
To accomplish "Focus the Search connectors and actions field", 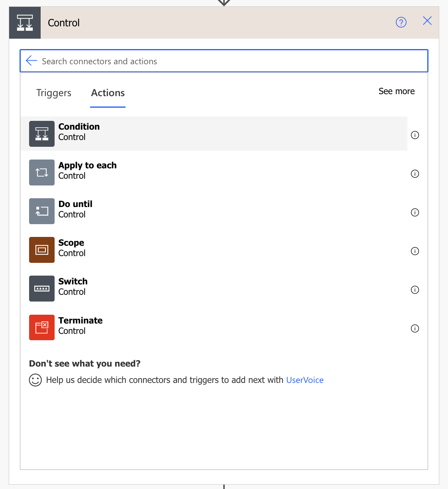I will (x=224, y=61).
